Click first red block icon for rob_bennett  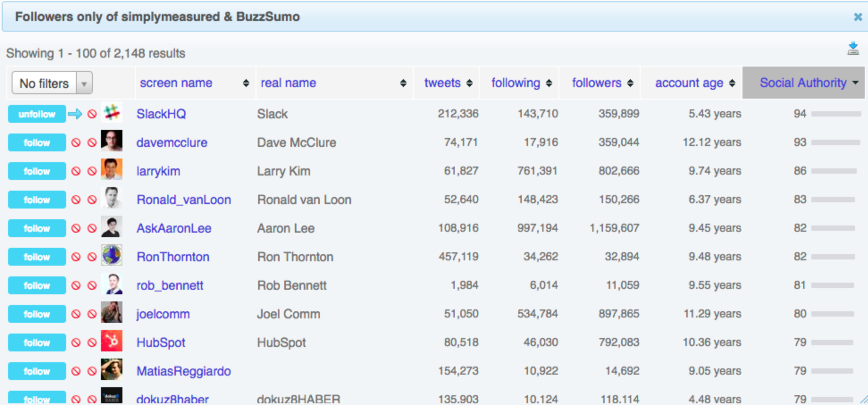[x=76, y=285]
